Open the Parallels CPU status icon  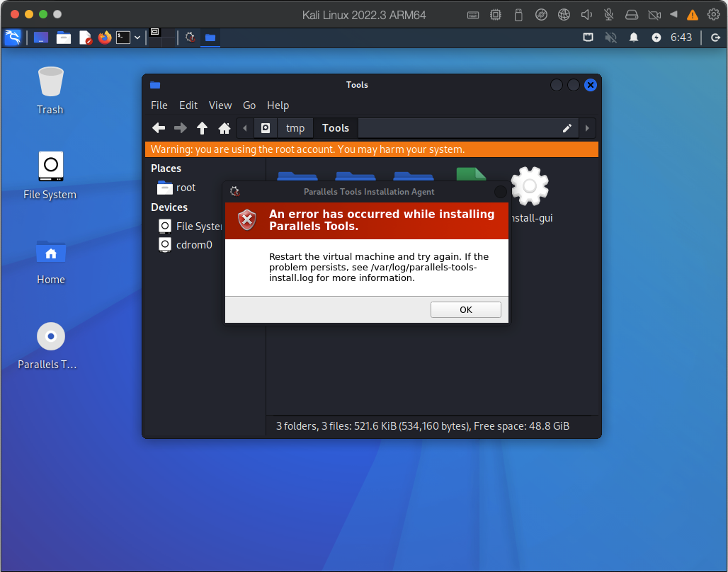(x=496, y=15)
